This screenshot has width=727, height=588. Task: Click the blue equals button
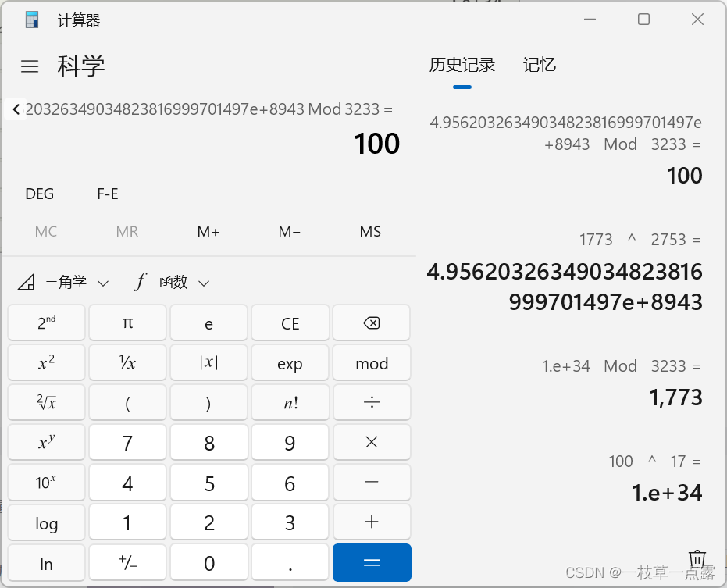tap(371, 562)
